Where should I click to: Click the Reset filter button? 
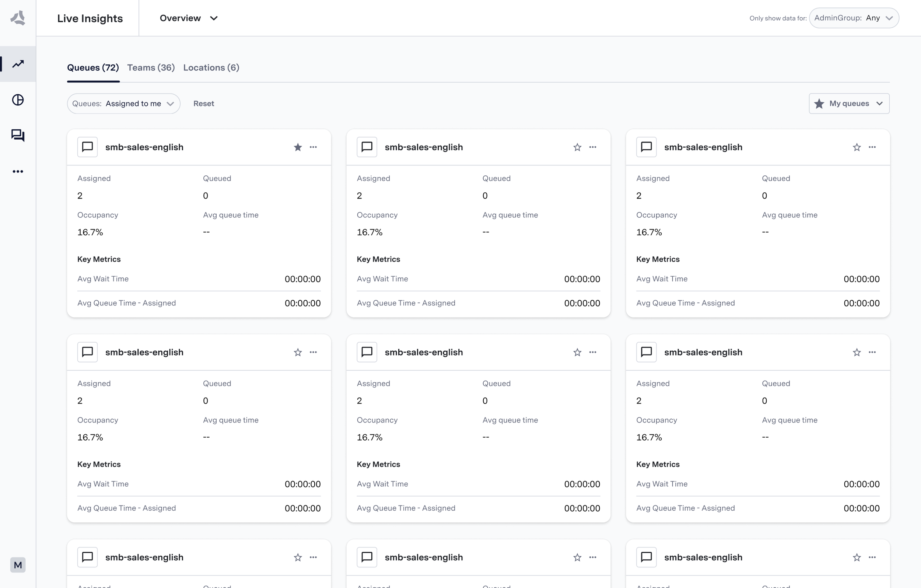(x=203, y=104)
